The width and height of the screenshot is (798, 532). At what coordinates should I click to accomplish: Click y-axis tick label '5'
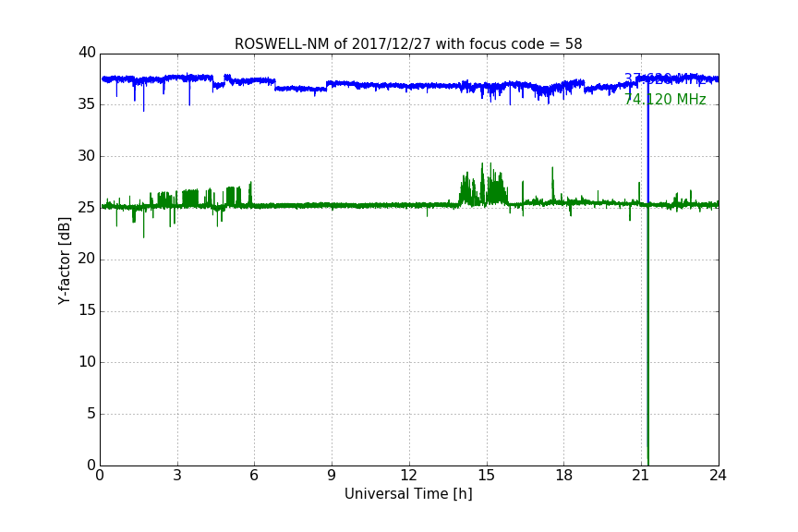pos(91,414)
